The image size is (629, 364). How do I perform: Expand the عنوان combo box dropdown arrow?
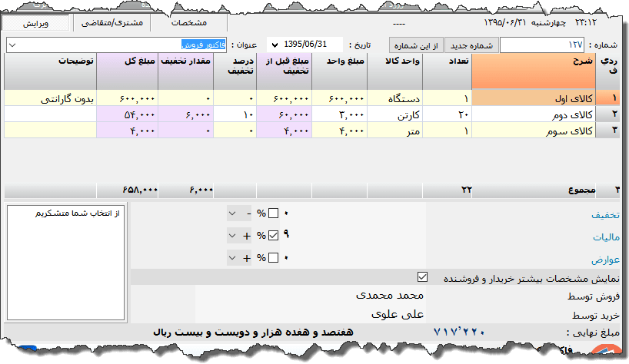tap(12, 45)
